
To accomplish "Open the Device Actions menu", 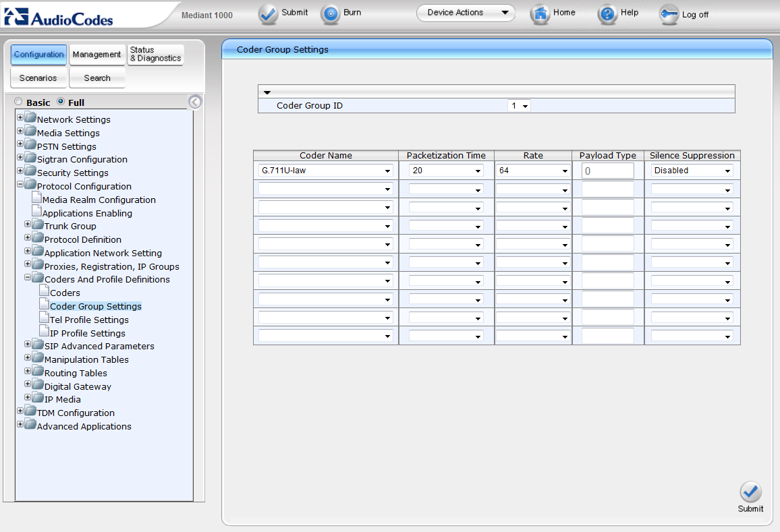I will [466, 13].
